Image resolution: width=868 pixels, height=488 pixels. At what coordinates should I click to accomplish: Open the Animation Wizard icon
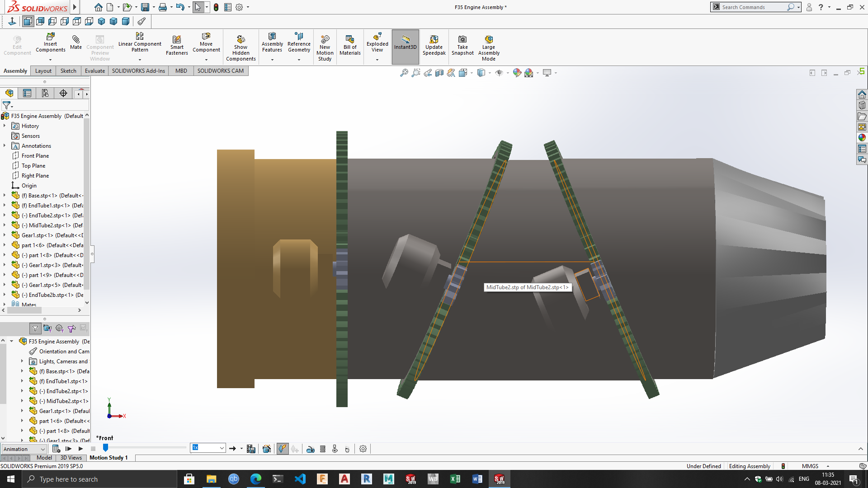point(267,449)
